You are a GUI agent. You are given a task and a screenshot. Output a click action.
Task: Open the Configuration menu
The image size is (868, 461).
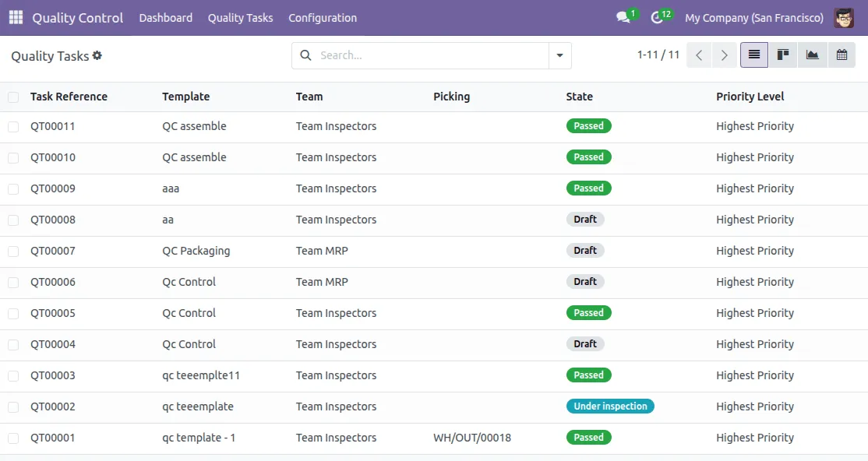323,17
